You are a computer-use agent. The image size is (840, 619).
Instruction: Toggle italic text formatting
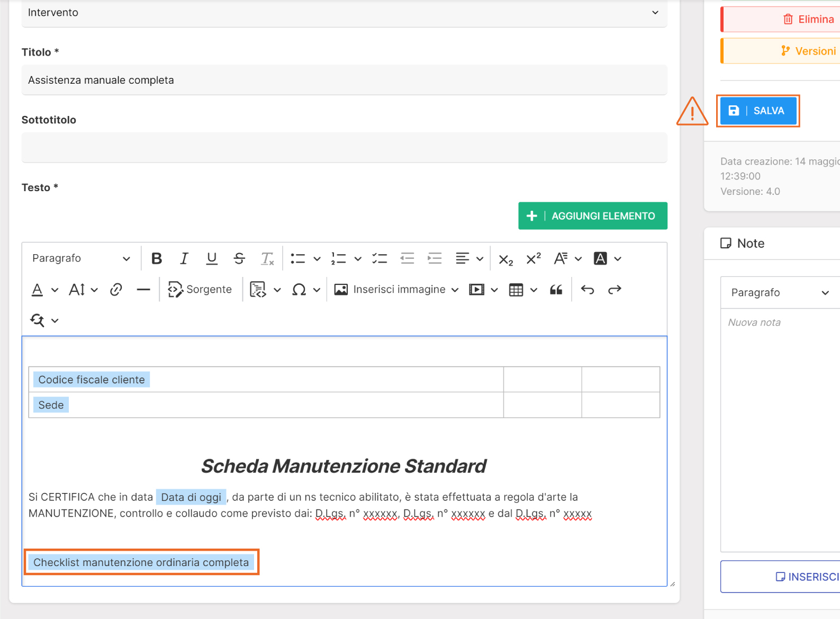click(x=184, y=258)
